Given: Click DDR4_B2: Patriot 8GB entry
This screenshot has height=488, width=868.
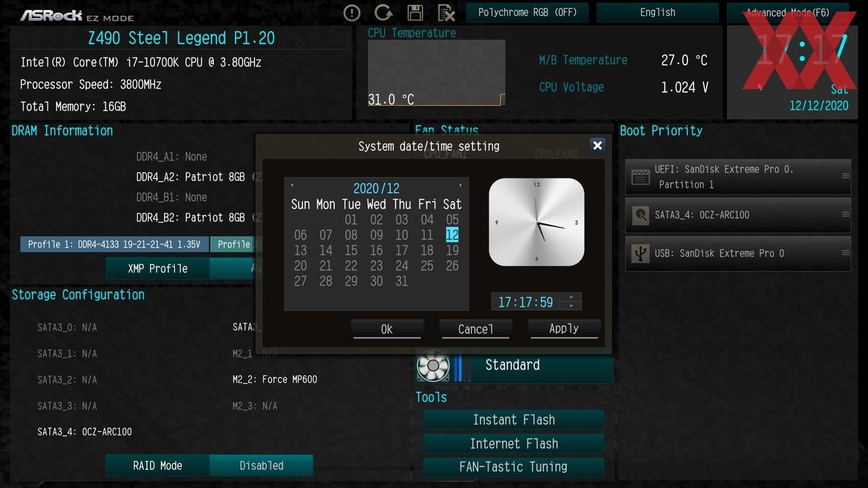Looking at the screenshot, I should [x=191, y=218].
